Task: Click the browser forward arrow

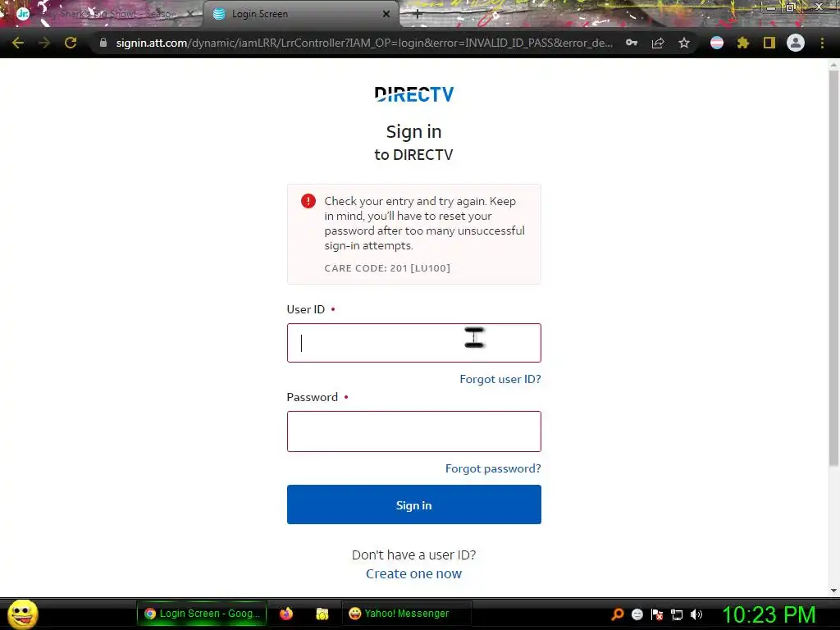Action: tap(44, 43)
